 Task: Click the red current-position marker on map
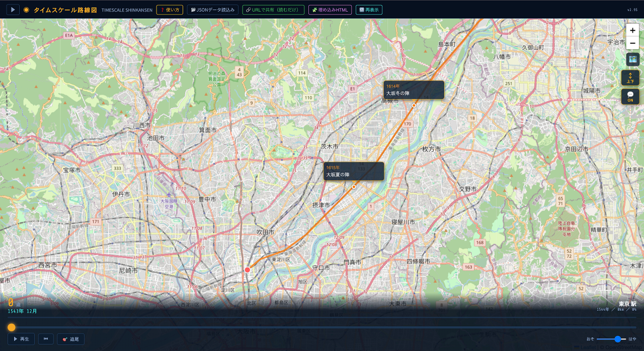tap(248, 270)
